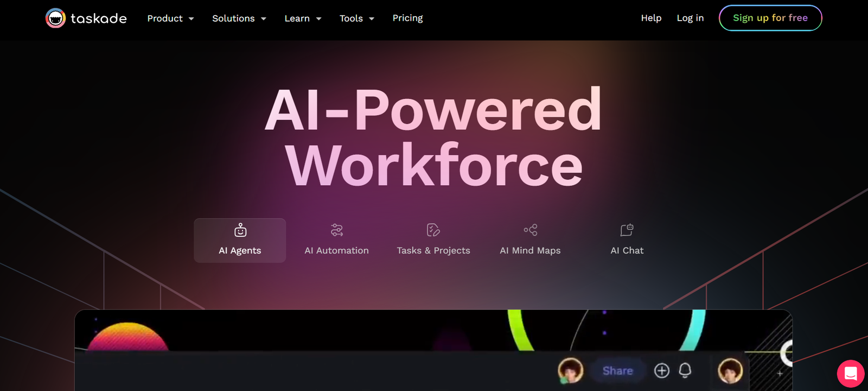Click the AI Chat bubble icon
This screenshot has width=868, height=391.
(x=627, y=230)
